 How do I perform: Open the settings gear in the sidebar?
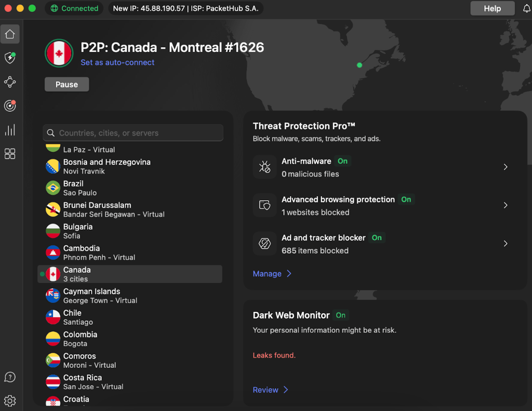pos(10,401)
